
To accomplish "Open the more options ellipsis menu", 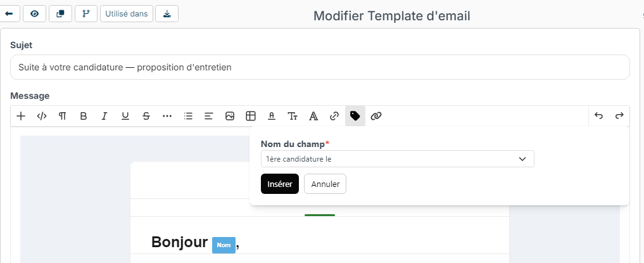I will [x=167, y=117].
